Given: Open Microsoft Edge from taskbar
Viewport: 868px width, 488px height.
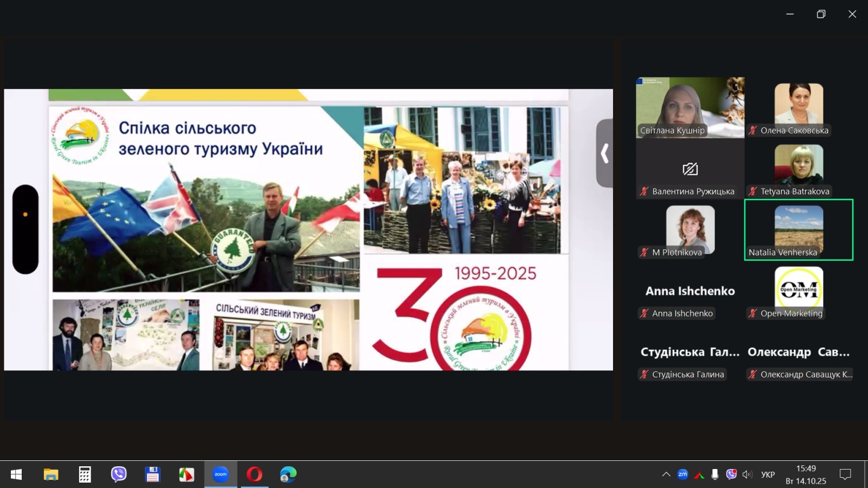Looking at the screenshot, I should (x=288, y=474).
